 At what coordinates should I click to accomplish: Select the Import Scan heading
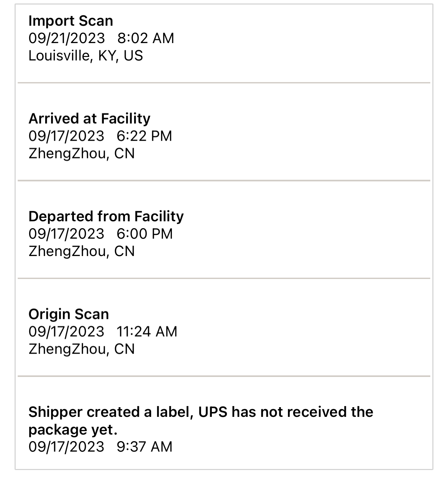tap(71, 21)
